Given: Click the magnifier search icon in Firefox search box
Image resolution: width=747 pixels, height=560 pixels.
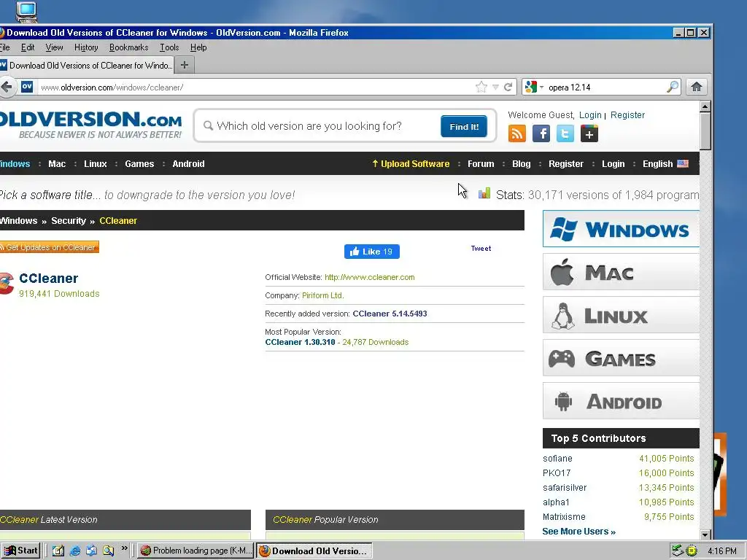Looking at the screenshot, I should (672, 87).
